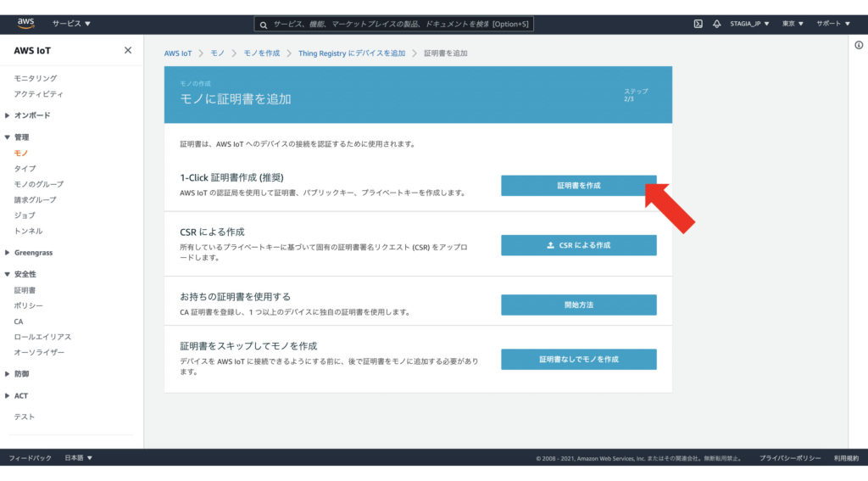Viewport: 868px width, 481px height.
Task: Click the 開始方法 button
Action: click(x=578, y=305)
